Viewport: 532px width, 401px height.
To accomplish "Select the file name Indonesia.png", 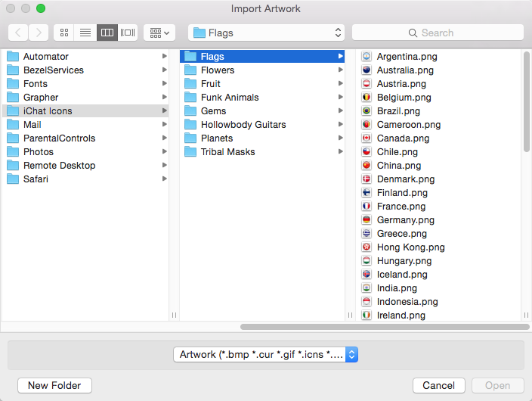I will click(x=407, y=301).
